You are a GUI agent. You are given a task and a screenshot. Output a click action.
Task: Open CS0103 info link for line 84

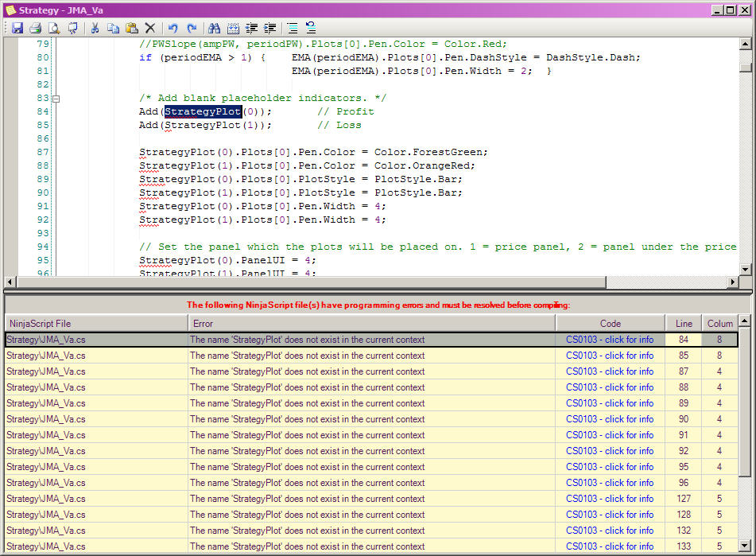(x=610, y=340)
